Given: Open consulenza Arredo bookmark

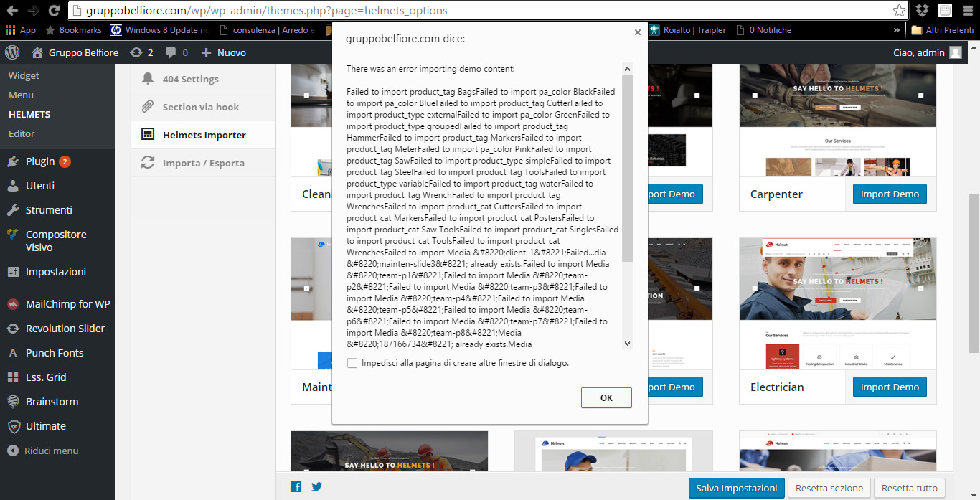Looking at the screenshot, I should 267,30.
